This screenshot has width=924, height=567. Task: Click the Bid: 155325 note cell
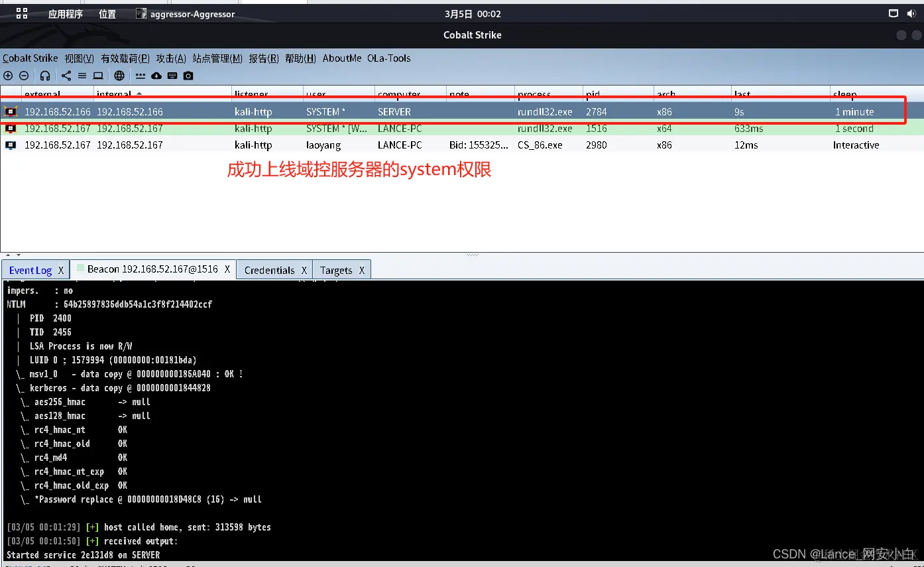479,145
